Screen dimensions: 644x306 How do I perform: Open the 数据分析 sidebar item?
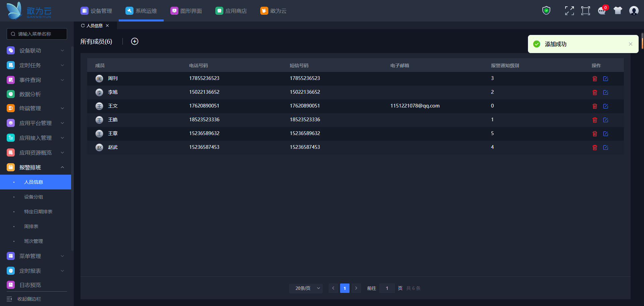(x=36, y=94)
